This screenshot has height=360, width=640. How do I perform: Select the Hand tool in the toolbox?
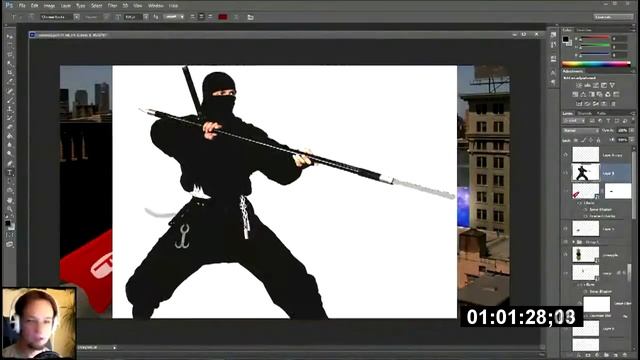pos(10,200)
